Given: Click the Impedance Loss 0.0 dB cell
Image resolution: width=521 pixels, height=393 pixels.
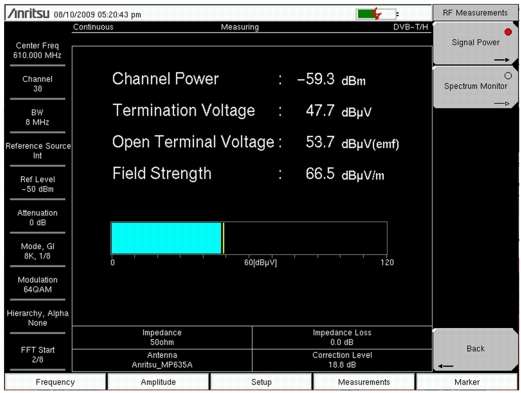Looking at the screenshot, I should click(x=342, y=337).
